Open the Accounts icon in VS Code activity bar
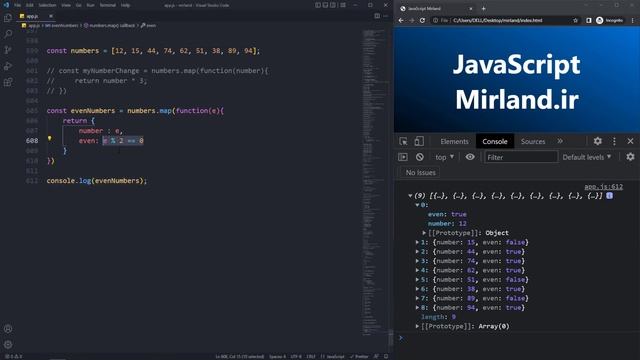Viewport: 640px width, 360px height. pyautogui.click(x=8, y=329)
